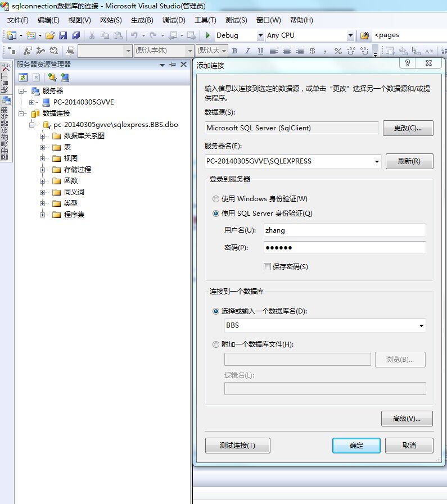The image size is (447, 504).
Task: Click the currency dollar icon
Action: point(312,51)
